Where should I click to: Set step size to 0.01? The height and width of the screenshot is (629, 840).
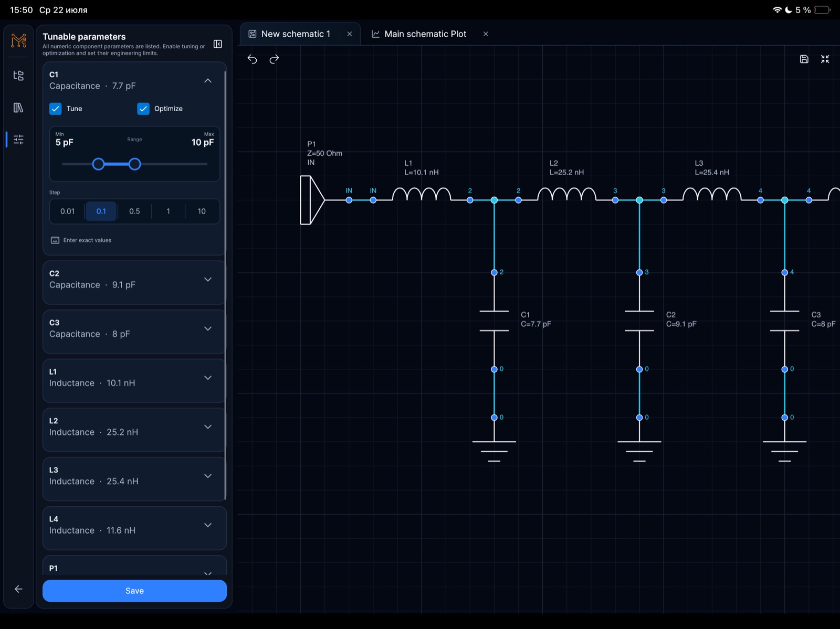point(67,211)
